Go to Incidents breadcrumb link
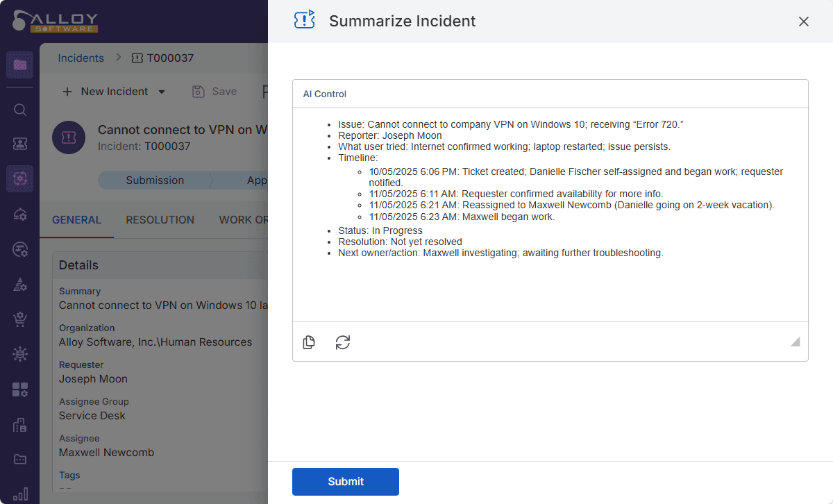The image size is (833, 504). coord(81,58)
